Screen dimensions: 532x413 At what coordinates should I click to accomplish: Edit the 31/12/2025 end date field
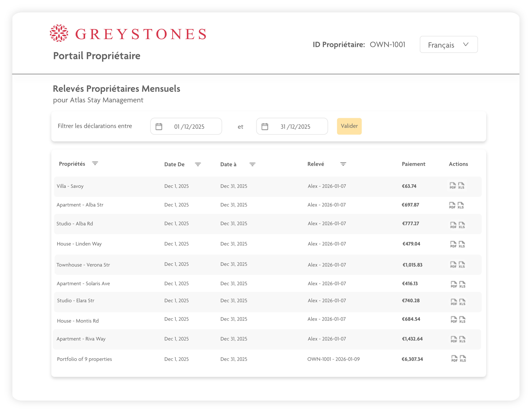[295, 127]
